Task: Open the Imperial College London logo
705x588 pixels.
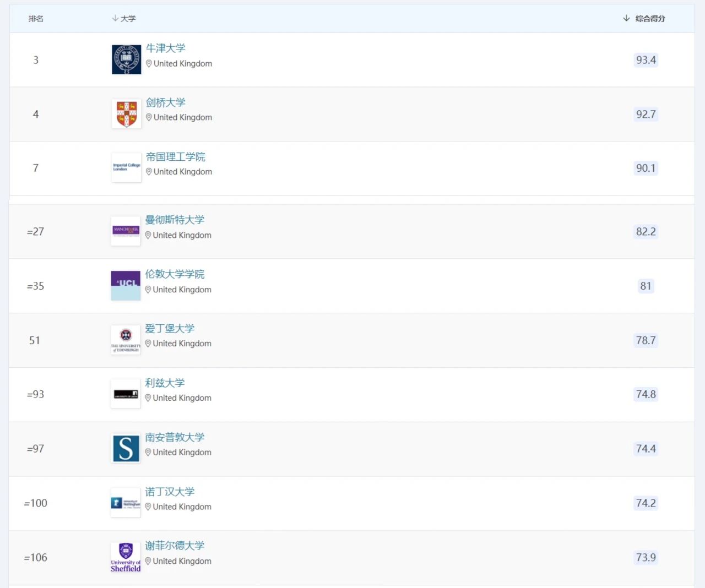Action: [x=127, y=168]
